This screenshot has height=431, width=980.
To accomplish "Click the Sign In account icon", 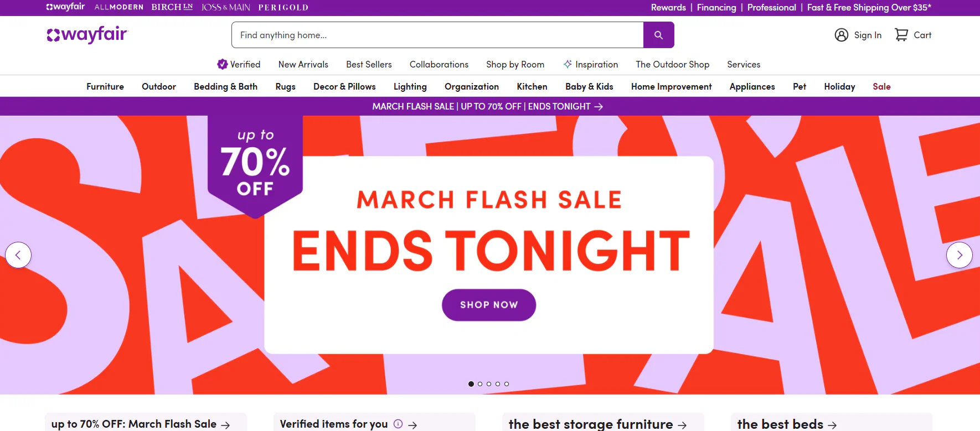I will pos(841,34).
